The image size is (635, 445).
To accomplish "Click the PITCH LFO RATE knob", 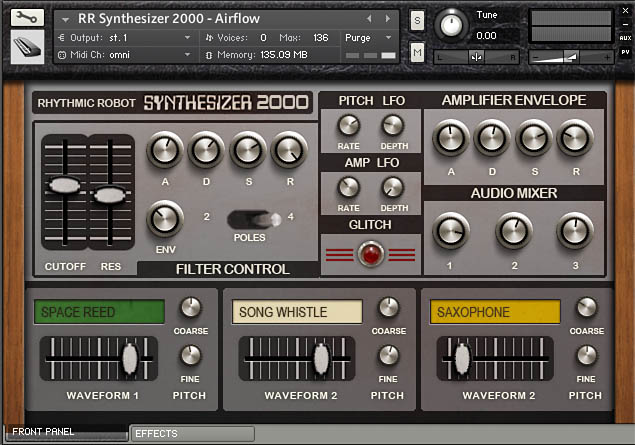I will 348,126.
